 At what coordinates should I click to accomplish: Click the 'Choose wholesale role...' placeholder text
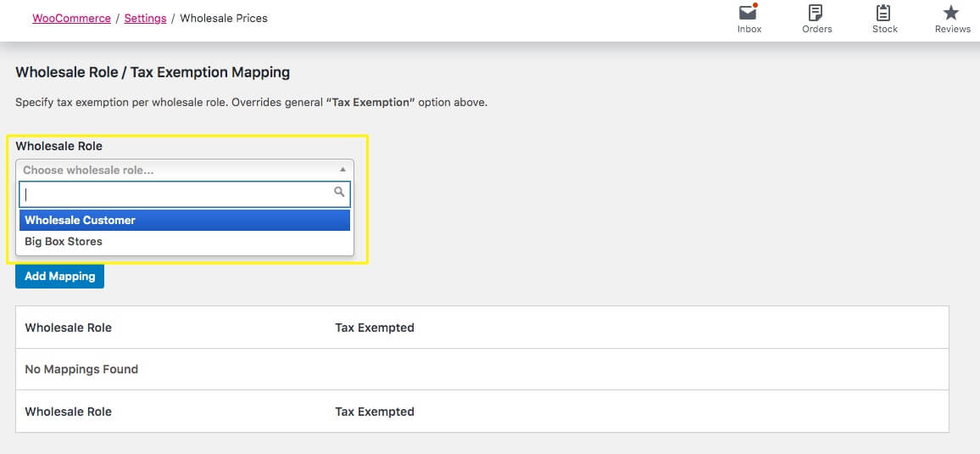tap(89, 170)
